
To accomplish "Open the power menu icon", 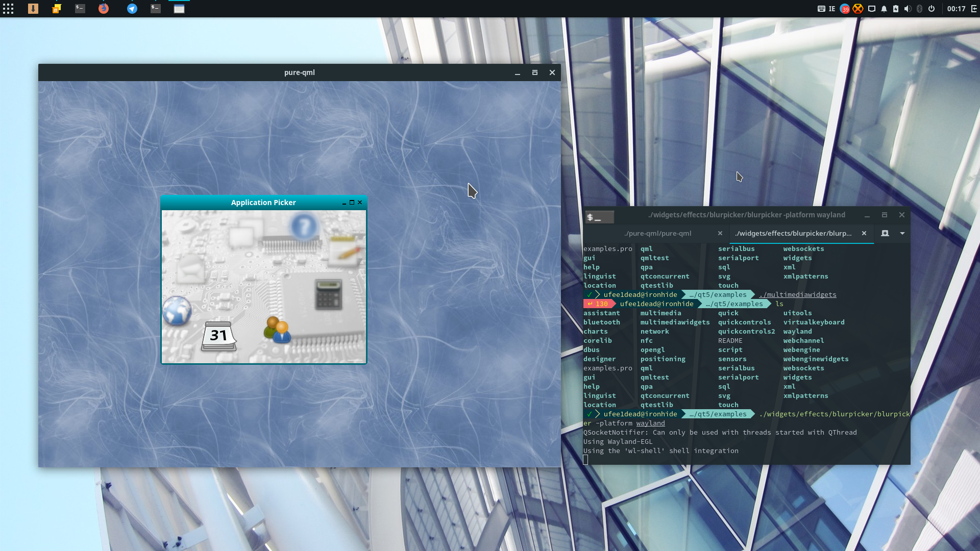I will click(x=932, y=9).
